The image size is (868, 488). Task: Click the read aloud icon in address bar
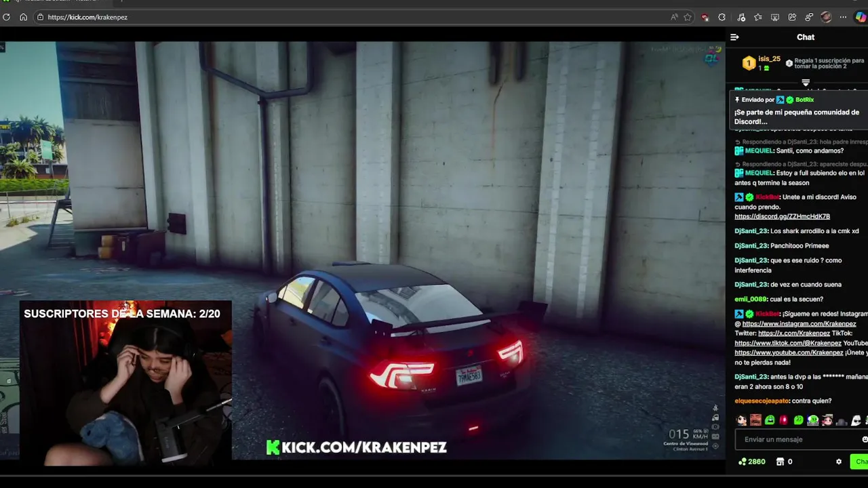click(673, 17)
